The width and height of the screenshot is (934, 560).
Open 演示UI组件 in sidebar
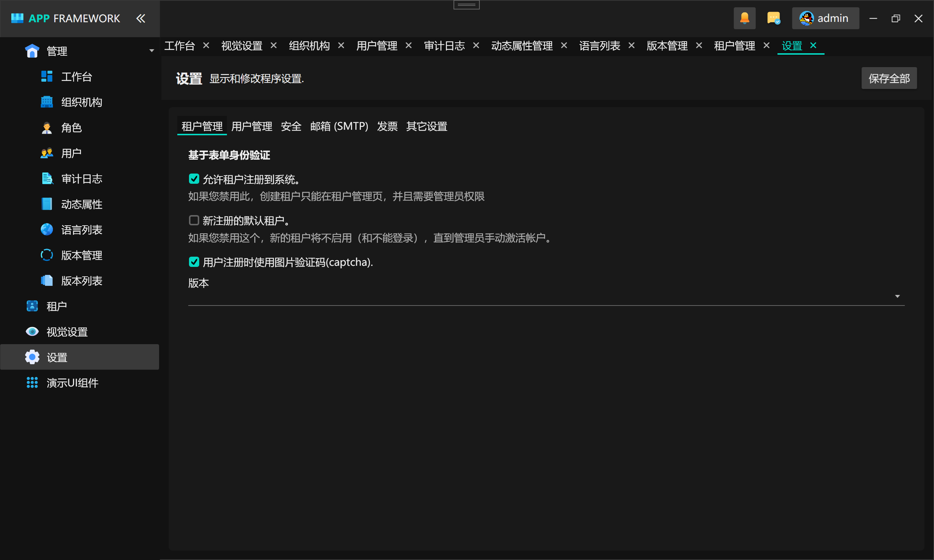click(72, 383)
